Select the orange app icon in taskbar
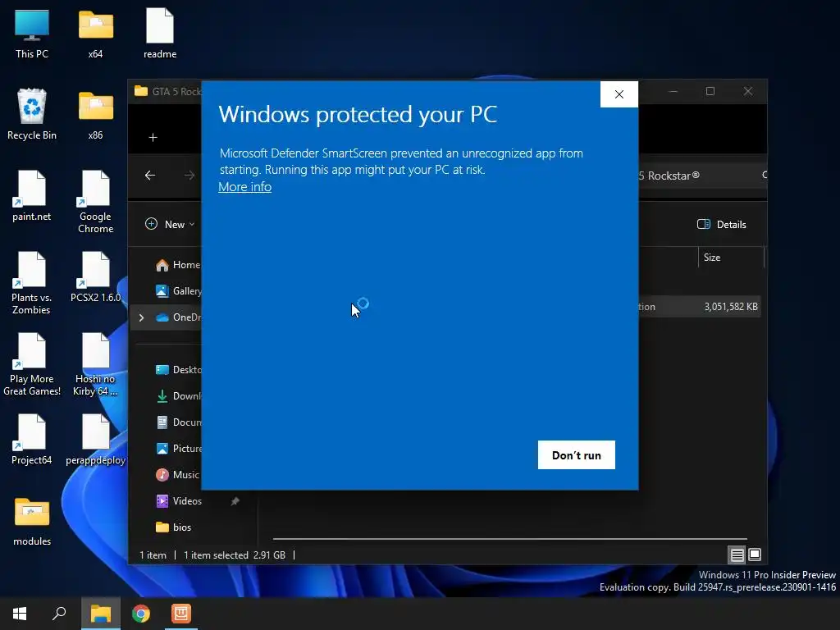 (x=181, y=614)
